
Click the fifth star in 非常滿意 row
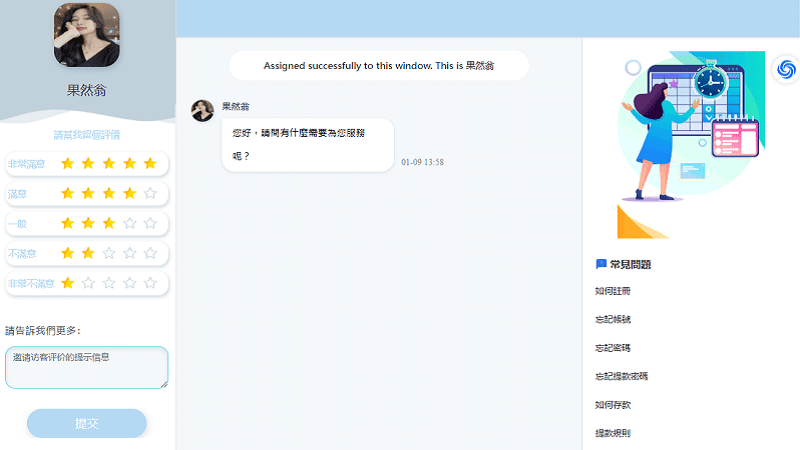coord(150,163)
